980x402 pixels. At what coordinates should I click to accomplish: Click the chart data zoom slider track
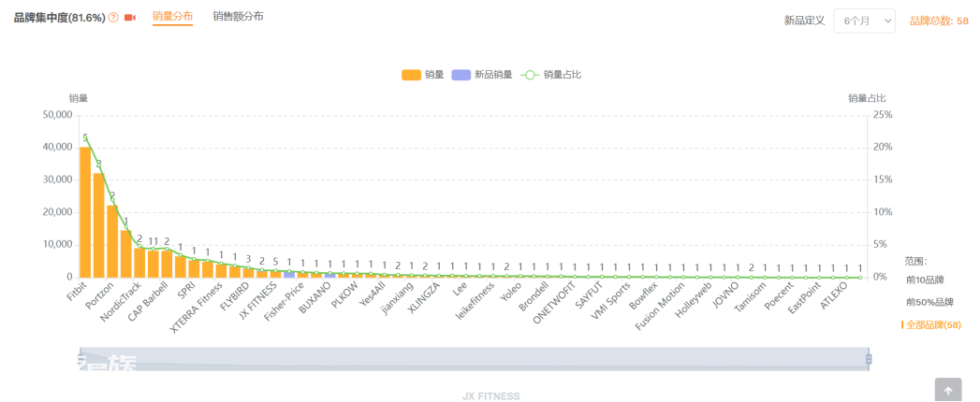click(474, 359)
